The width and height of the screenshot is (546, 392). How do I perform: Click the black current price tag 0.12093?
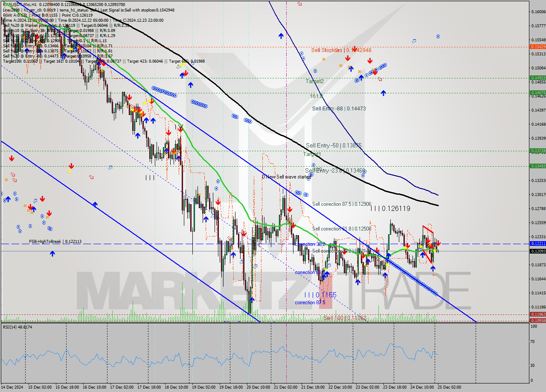point(537,251)
